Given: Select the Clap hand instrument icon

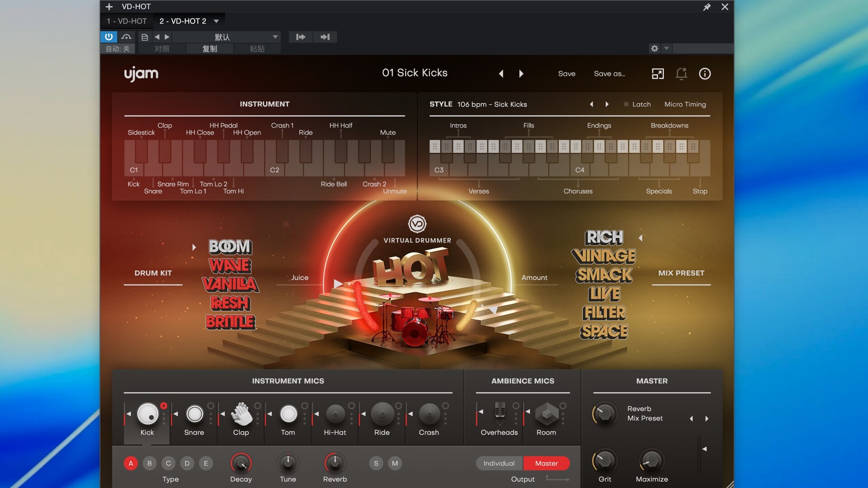Looking at the screenshot, I should [242, 413].
